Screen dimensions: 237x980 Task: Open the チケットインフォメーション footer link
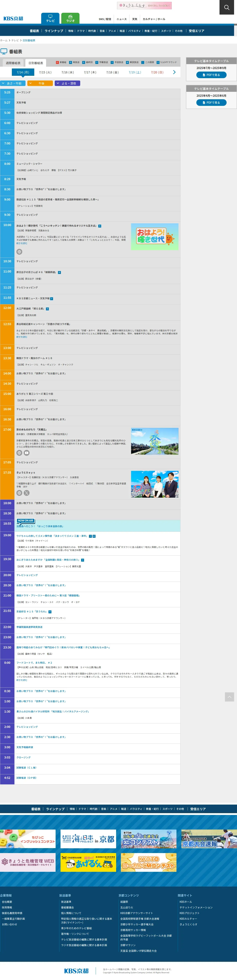[196, 908]
